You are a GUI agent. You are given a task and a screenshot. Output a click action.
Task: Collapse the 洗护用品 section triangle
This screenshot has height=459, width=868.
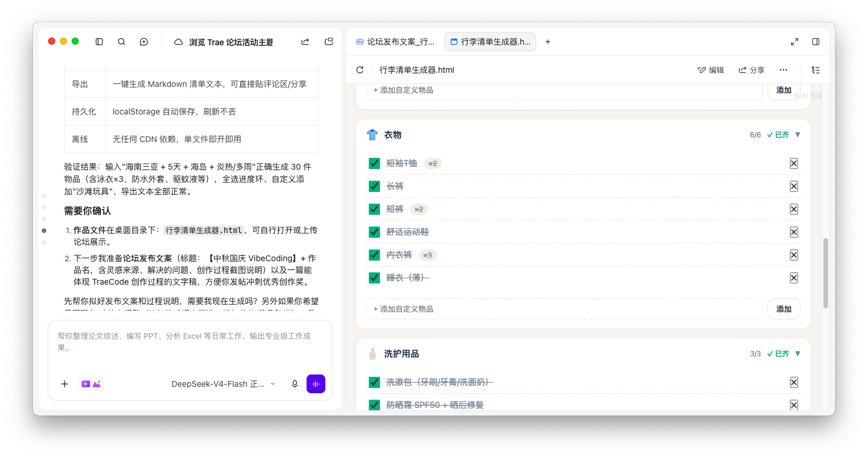pos(798,353)
